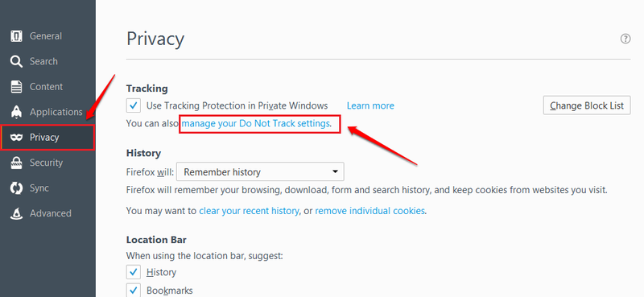Click the Search magnifier icon in sidebar

click(x=16, y=62)
